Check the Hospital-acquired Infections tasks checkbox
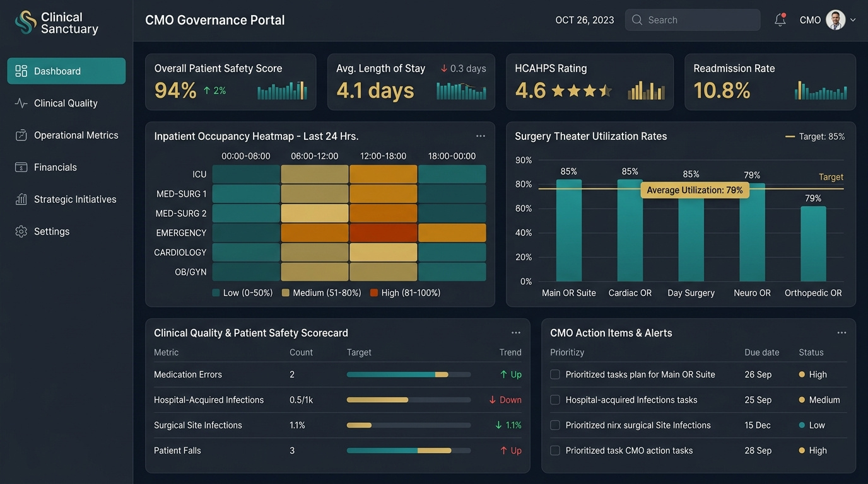The height and width of the screenshot is (484, 868). (x=555, y=400)
